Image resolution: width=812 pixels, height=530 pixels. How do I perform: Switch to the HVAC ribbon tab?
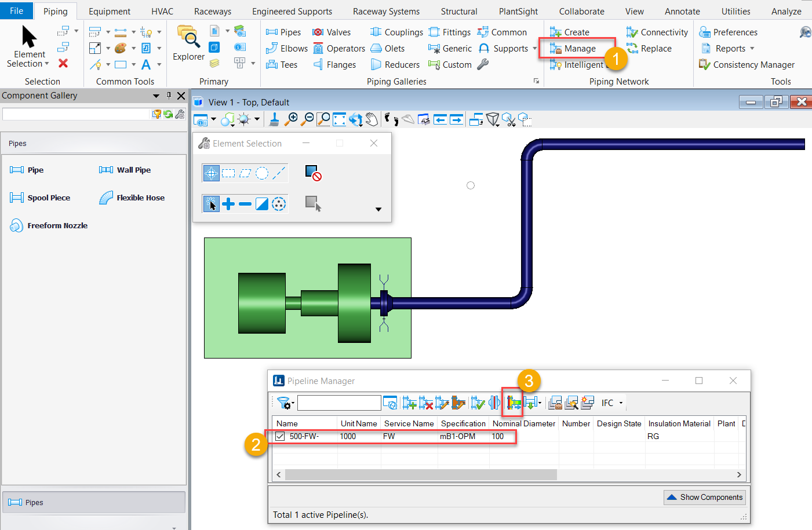[x=162, y=11]
